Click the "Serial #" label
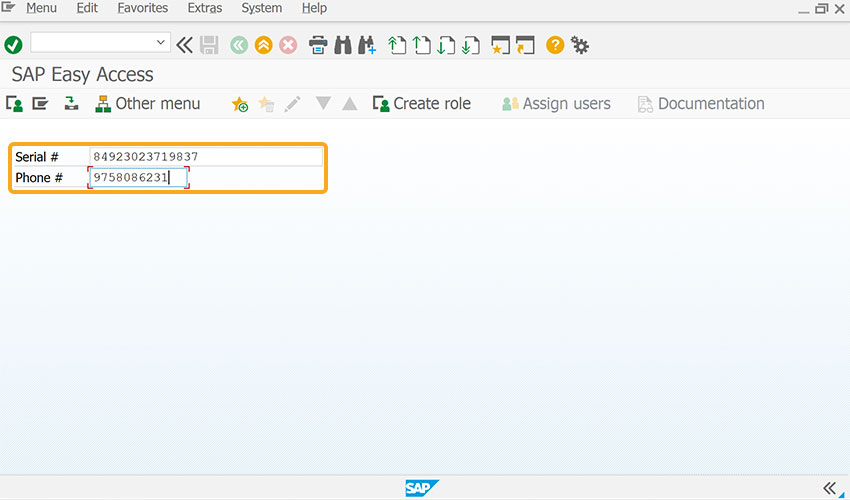850x500 pixels. pos(36,157)
